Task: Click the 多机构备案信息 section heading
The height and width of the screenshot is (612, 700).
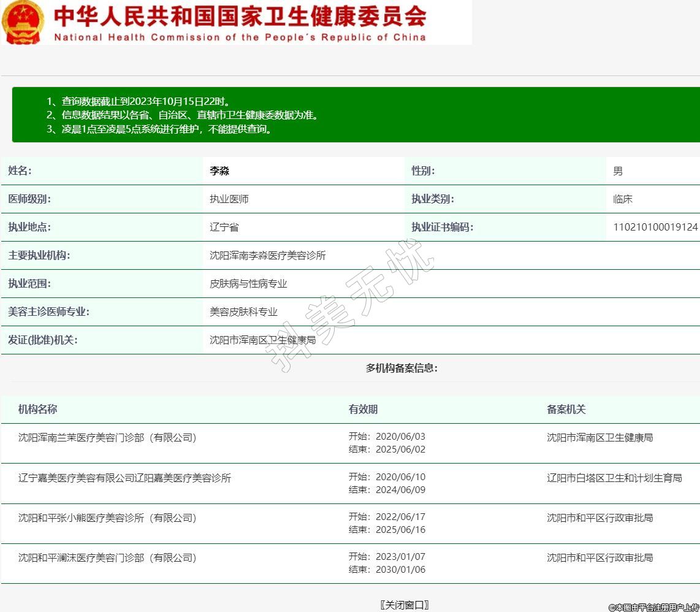Action: click(x=401, y=369)
